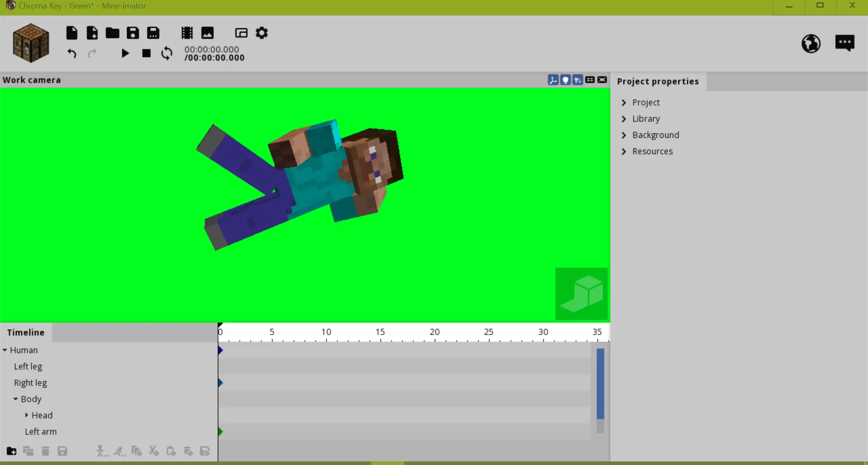This screenshot has height=465, width=868.
Task: Click the delete keyframes trash icon
Action: coord(188,451)
